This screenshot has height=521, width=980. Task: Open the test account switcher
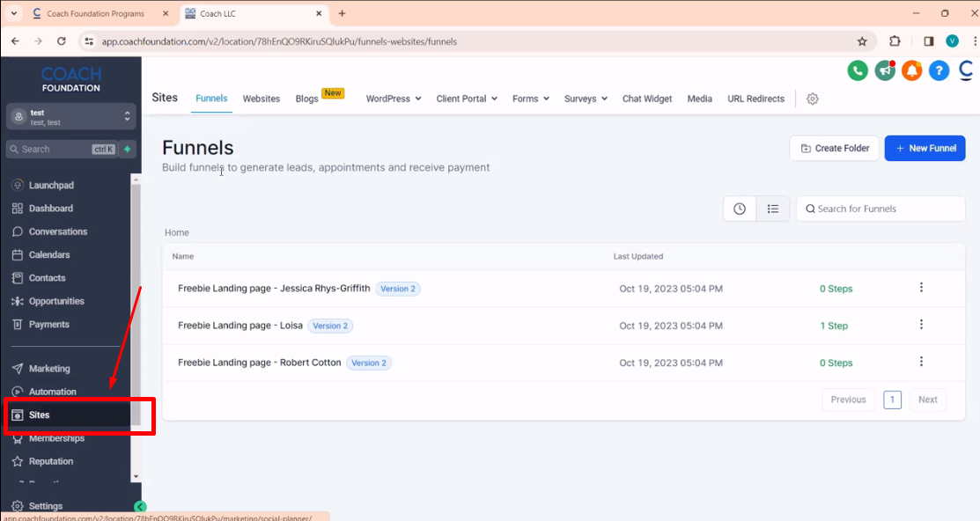(x=71, y=117)
